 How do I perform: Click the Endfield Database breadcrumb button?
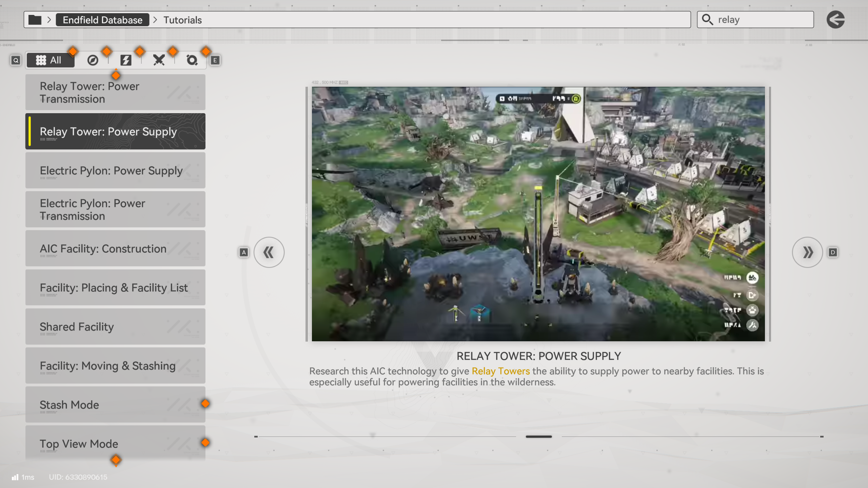102,20
